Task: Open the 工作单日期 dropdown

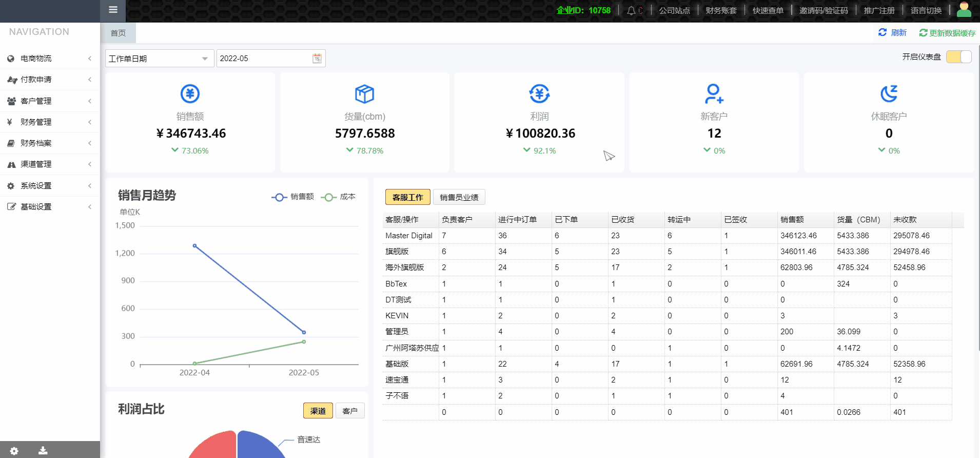Action: (x=159, y=59)
